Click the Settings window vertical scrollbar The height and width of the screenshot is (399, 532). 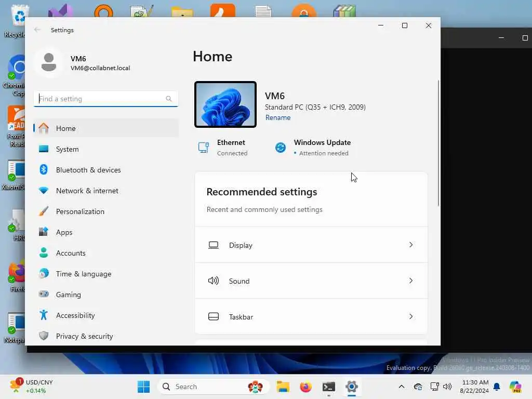[x=438, y=143]
